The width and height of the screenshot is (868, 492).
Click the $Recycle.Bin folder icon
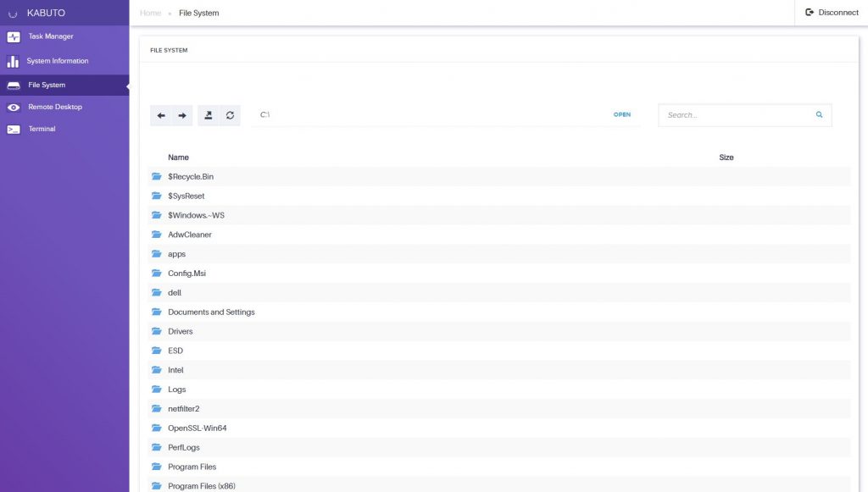(157, 176)
